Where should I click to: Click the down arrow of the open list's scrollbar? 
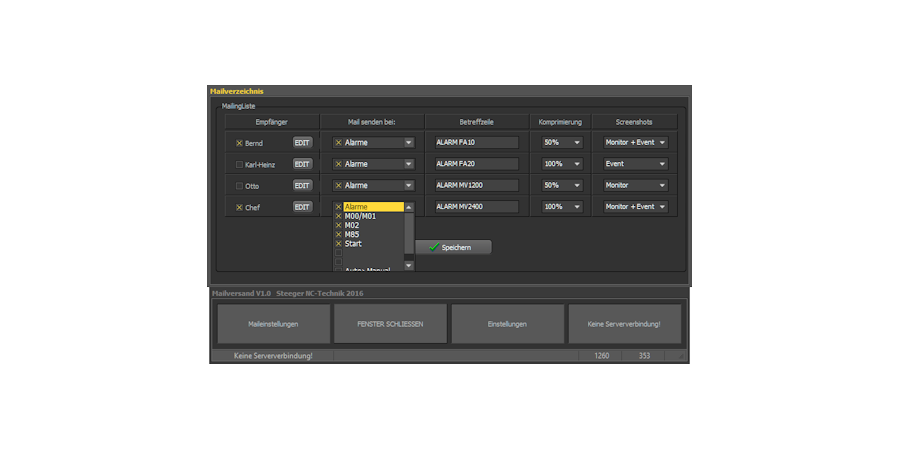[x=409, y=265]
